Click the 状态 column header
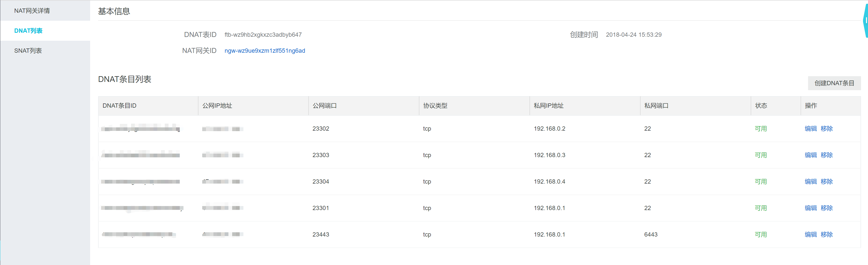 pos(761,106)
